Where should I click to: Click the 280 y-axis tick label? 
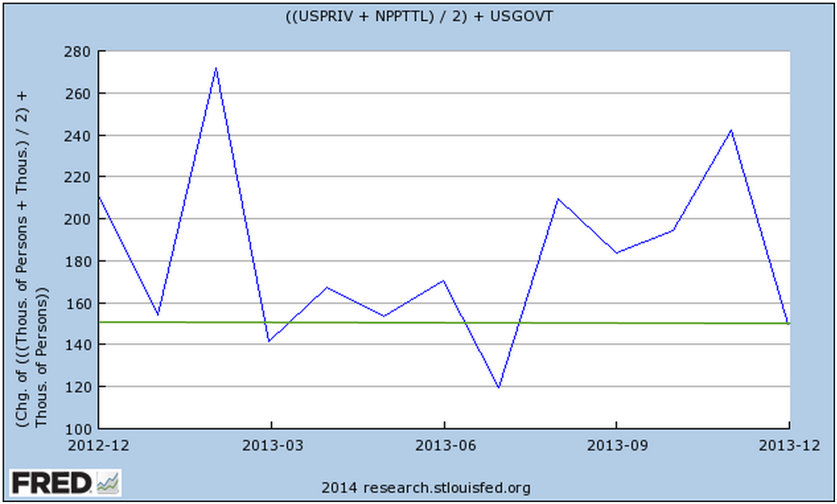coord(79,52)
